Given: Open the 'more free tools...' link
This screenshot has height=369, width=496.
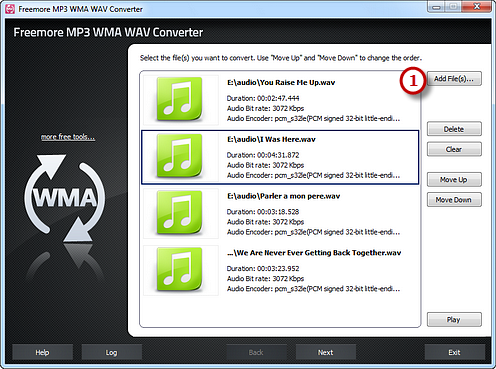Looking at the screenshot, I should tap(68, 137).
